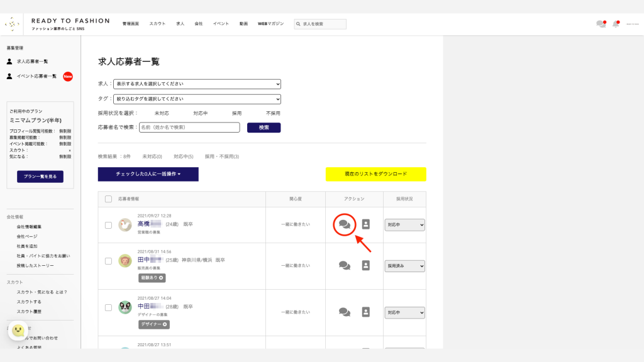Click the header messages icon
The image size is (644, 362).
(x=601, y=24)
